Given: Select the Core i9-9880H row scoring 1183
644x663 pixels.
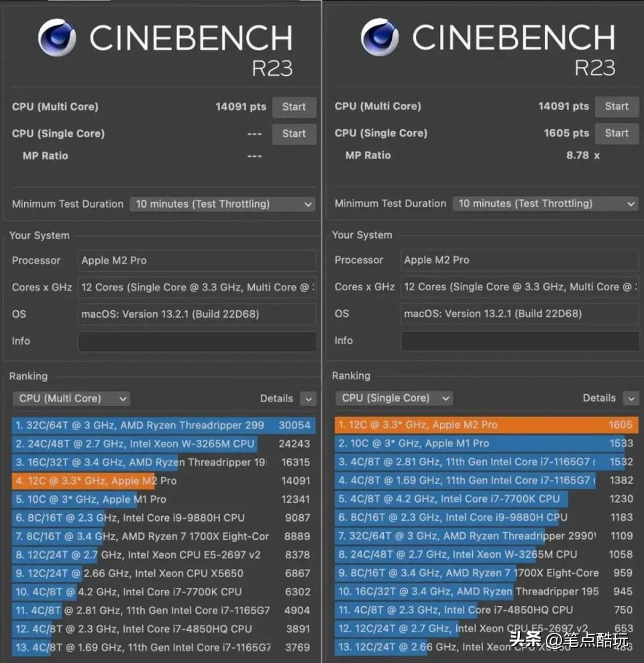Looking at the screenshot, I should coord(486,518).
